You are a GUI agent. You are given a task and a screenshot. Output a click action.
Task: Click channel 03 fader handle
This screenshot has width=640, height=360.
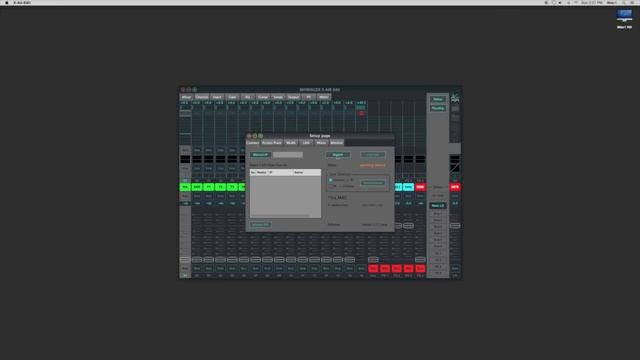point(209,260)
